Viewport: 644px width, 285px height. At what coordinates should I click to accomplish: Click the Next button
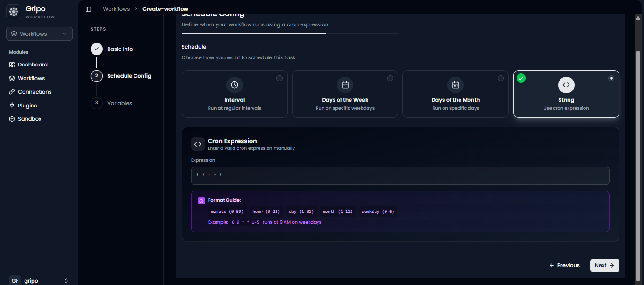click(604, 265)
